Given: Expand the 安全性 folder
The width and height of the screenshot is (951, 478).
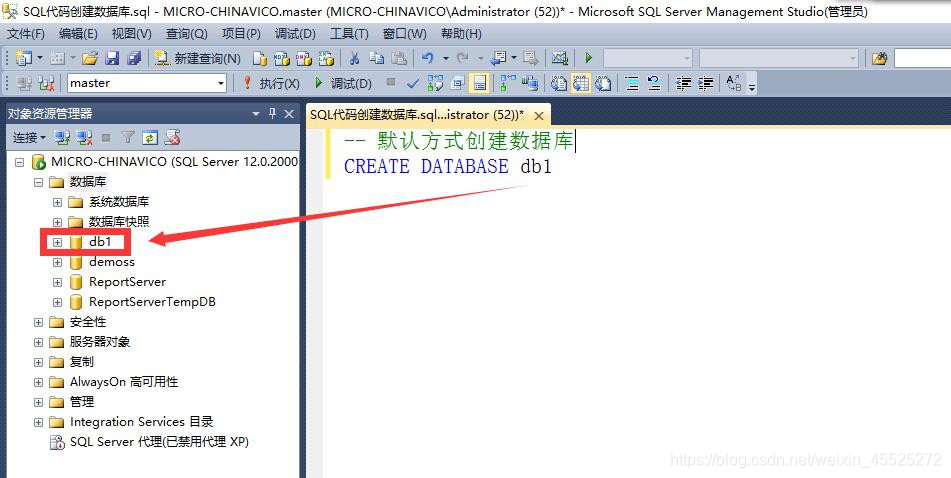Looking at the screenshot, I should tap(39, 322).
